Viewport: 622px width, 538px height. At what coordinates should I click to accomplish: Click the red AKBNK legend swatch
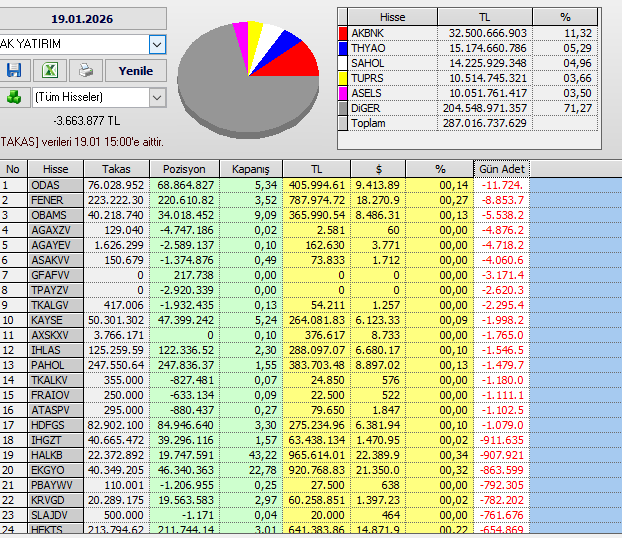pyautogui.click(x=343, y=33)
